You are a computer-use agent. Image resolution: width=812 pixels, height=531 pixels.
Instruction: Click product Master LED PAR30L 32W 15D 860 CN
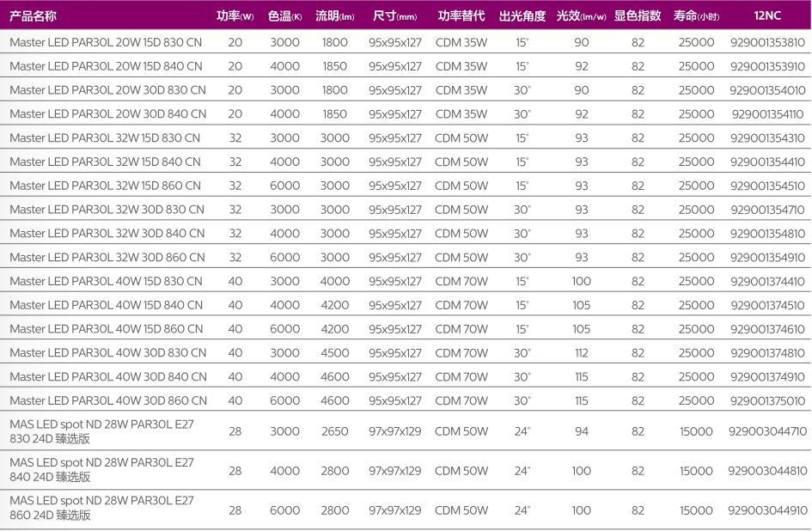(x=105, y=186)
